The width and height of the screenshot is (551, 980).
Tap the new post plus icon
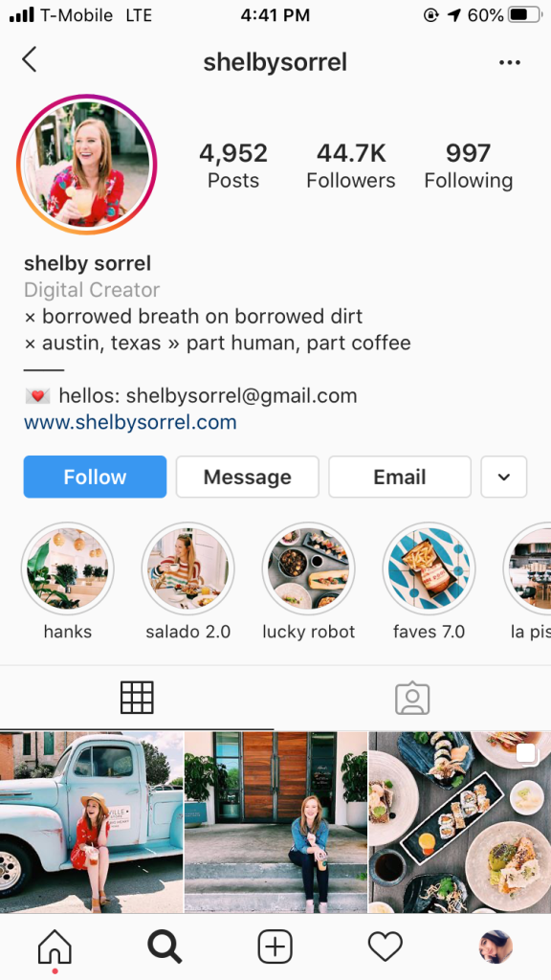[x=275, y=947]
